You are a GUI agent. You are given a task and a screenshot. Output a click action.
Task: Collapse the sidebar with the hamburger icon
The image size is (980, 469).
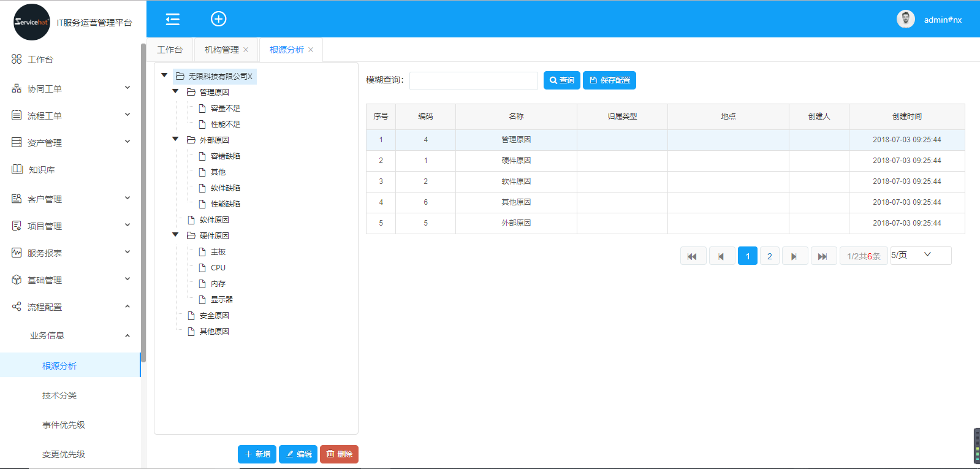tap(173, 19)
